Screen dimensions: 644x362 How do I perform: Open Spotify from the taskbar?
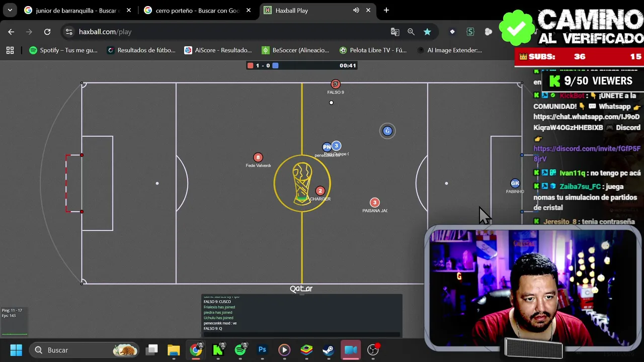click(x=240, y=350)
